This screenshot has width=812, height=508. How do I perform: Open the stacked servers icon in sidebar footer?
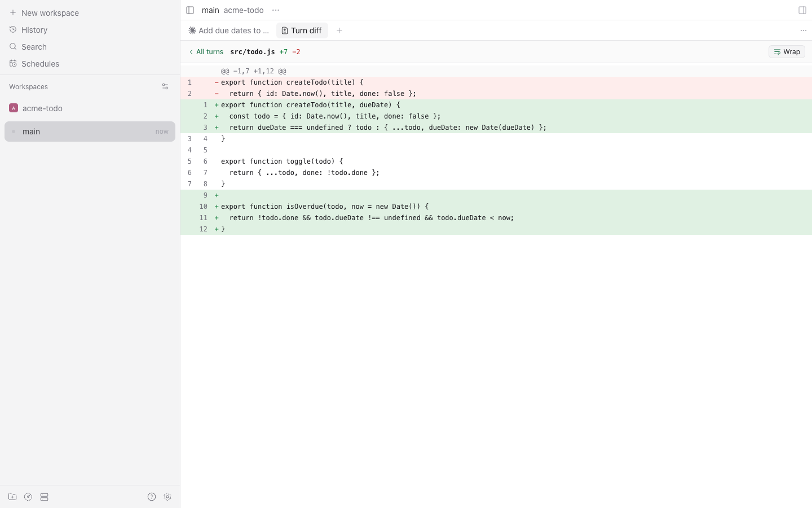(x=45, y=497)
